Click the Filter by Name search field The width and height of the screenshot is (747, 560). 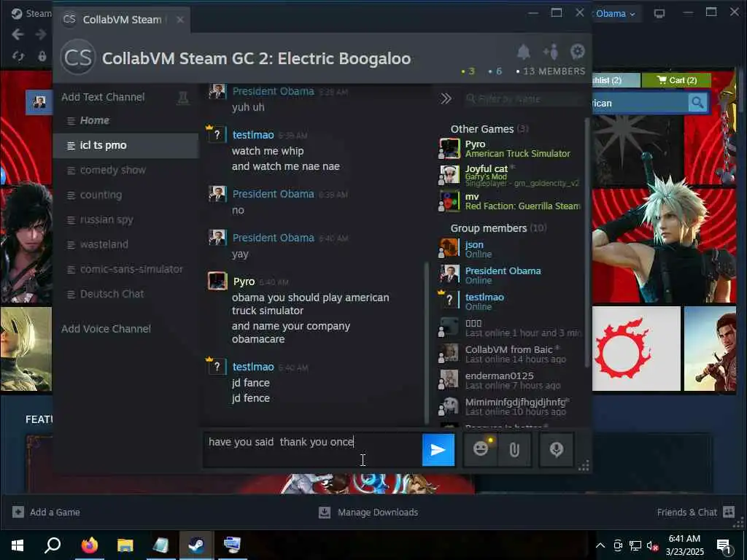(x=523, y=99)
